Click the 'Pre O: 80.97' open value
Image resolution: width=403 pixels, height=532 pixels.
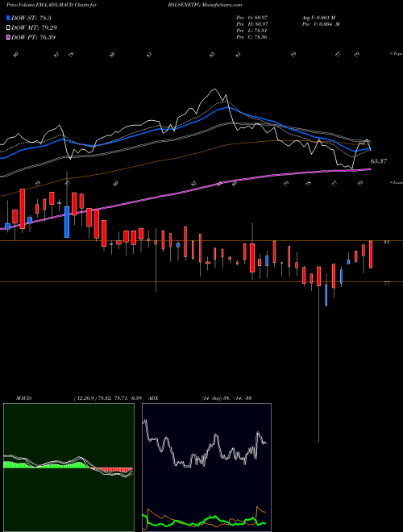pos(252,18)
